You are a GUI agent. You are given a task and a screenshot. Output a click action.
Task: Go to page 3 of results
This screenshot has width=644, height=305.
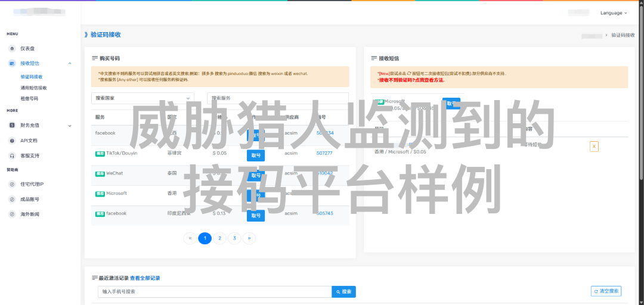(234, 238)
